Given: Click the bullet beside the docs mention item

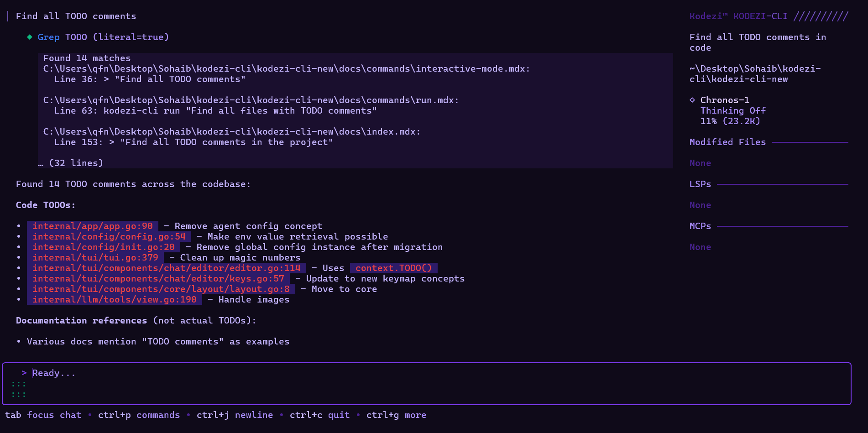Looking at the screenshot, I should tap(18, 341).
